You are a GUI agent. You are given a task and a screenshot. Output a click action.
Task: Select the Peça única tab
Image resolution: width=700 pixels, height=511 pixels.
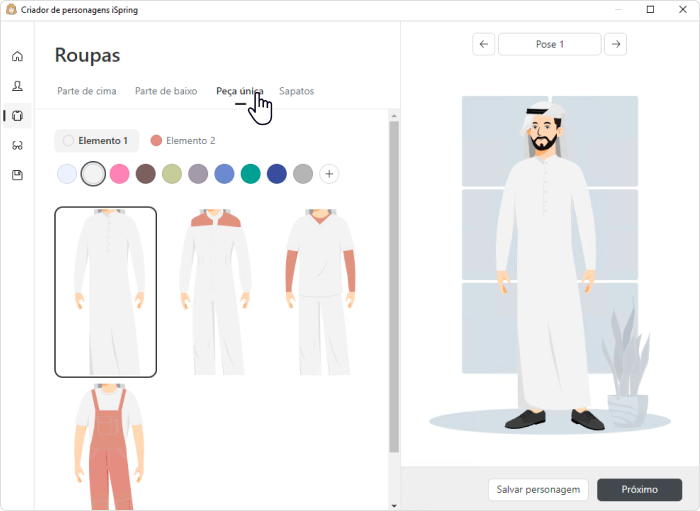click(x=240, y=91)
